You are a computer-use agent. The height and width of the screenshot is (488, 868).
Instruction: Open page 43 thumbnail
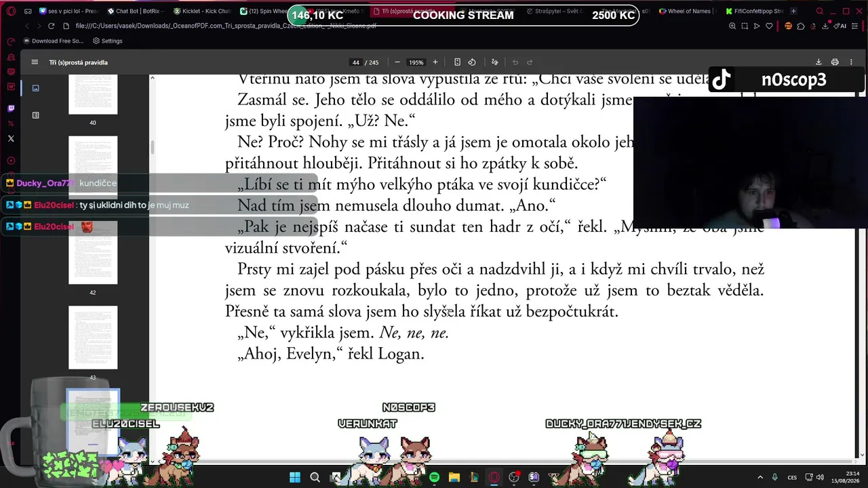coord(93,338)
